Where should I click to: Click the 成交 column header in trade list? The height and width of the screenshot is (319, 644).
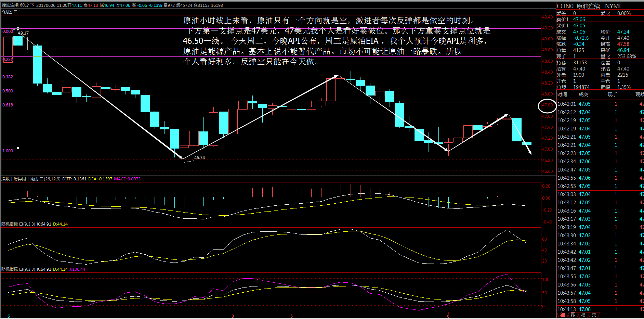click(583, 95)
